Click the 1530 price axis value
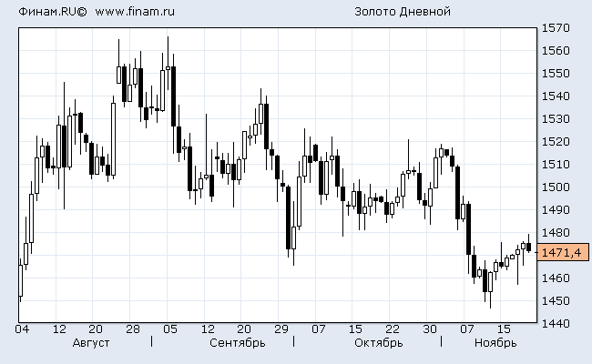The width and height of the screenshot is (592, 364). point(556,119)
